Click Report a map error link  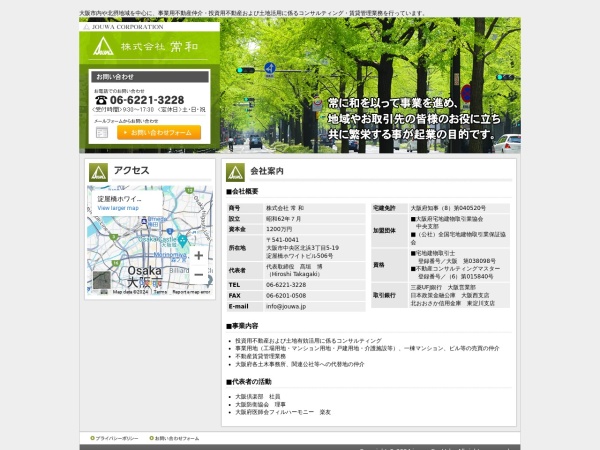pyautogui.click(x=191, y=292)
